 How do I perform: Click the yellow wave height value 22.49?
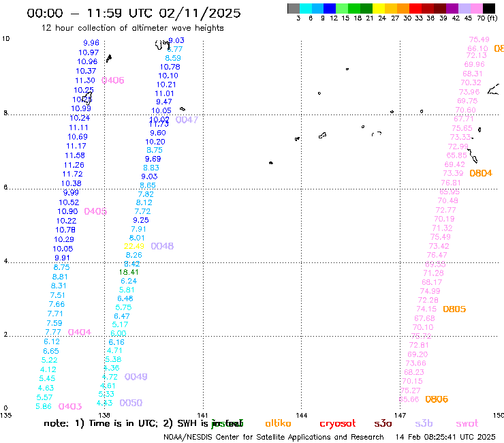(134, 246)
